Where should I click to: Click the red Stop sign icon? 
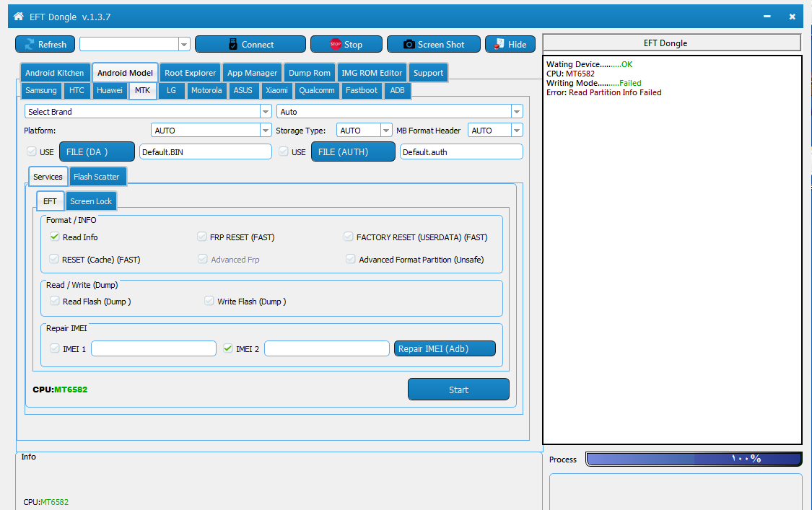click(336, 44)
